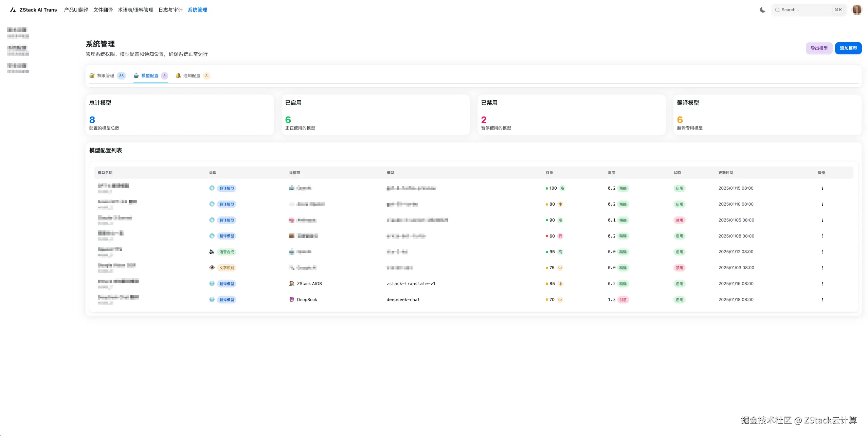Viewport: 868px width, 436px height.
Task: Open actions menu for deepseek-chat row
Action: point(822,300)
